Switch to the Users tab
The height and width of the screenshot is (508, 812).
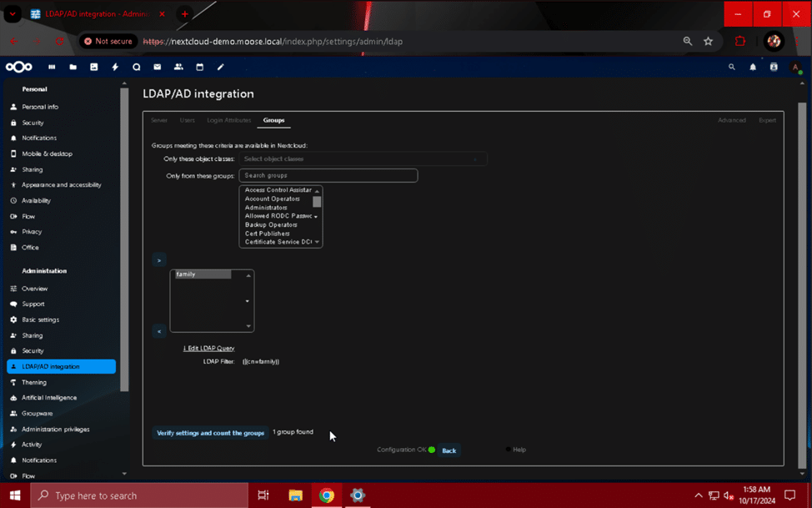(x=187, y=120)
